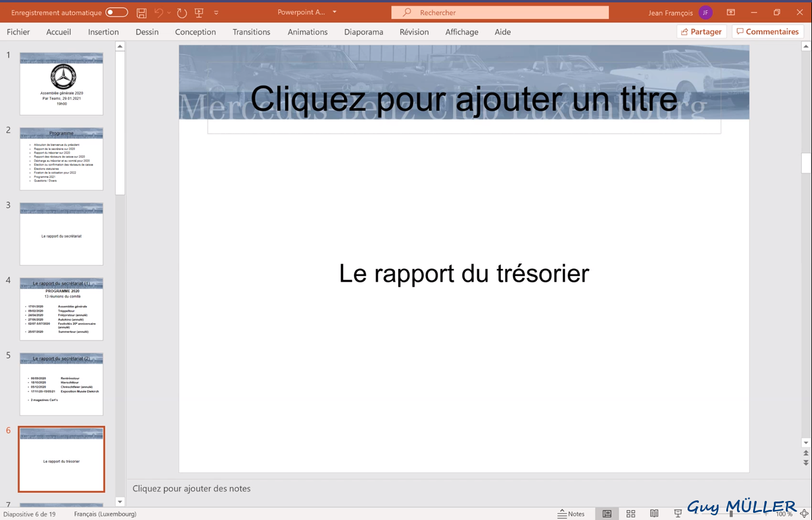This screenshot has width=812, height=520.
Task: Toggle Normal view button in status bar
Action: coord(607,513)
